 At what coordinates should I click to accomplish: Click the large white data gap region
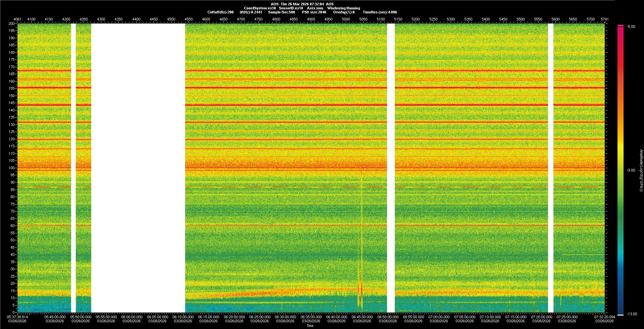coord(138,168)
